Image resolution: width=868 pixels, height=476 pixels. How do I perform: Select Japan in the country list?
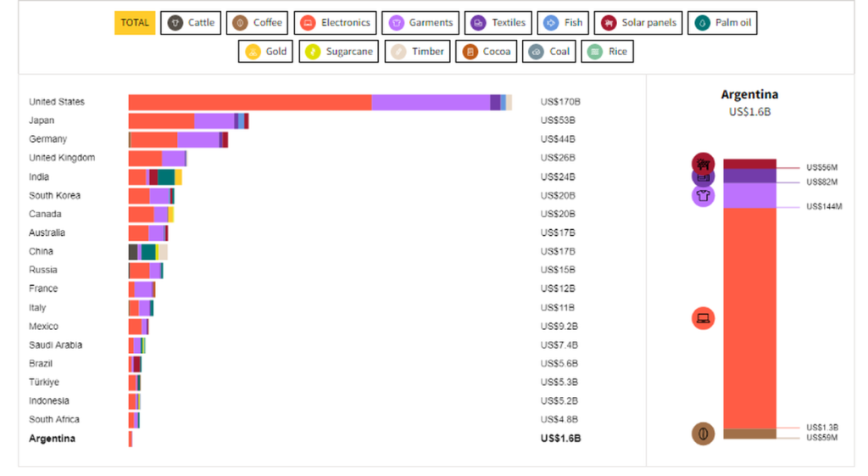click(x=42, y=120)
